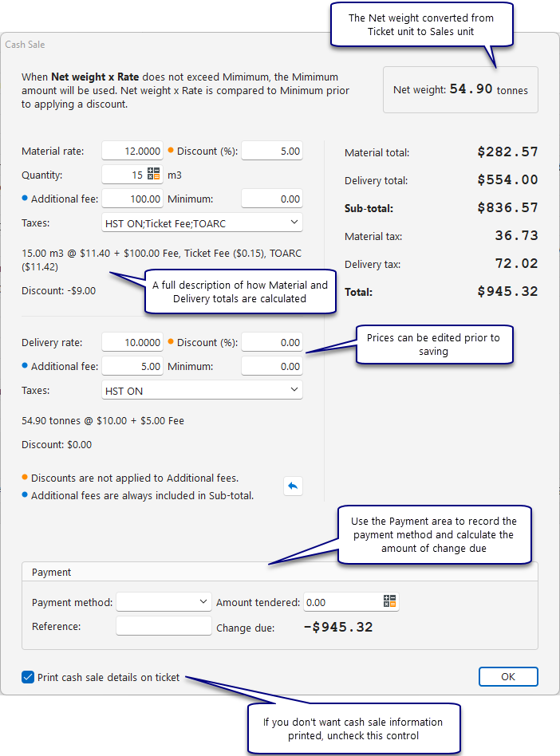Toggle Print cash sale details checkbox

[x=28, y=678]
